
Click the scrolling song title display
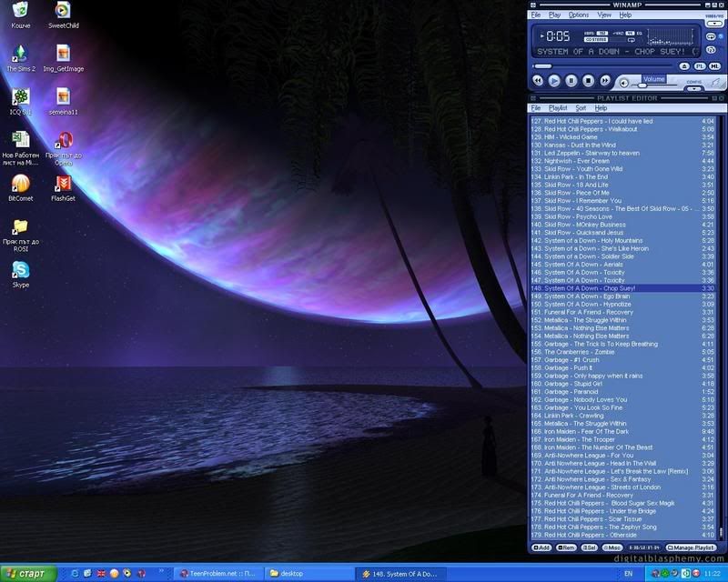617,52
